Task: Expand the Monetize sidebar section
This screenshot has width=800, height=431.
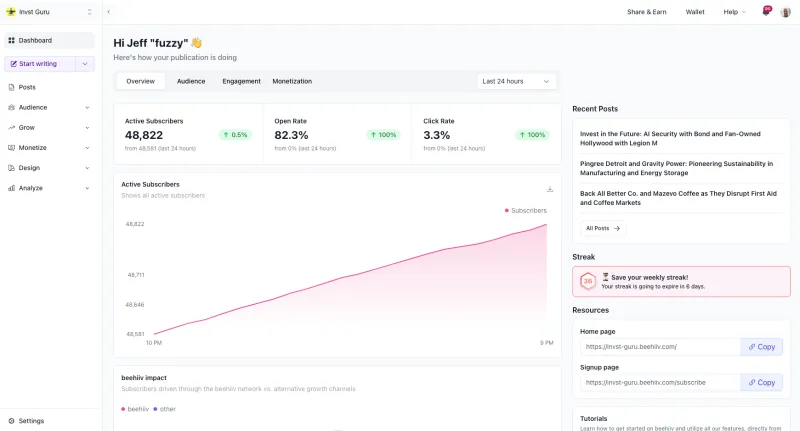Action: (x=49, y=148)
